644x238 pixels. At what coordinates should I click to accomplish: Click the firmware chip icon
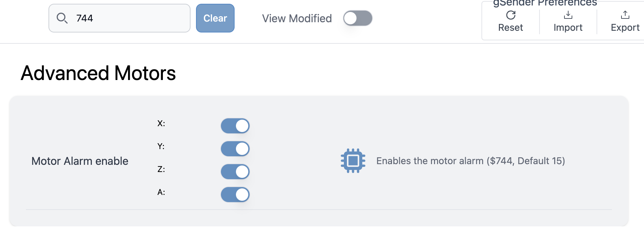coord(353,161)
